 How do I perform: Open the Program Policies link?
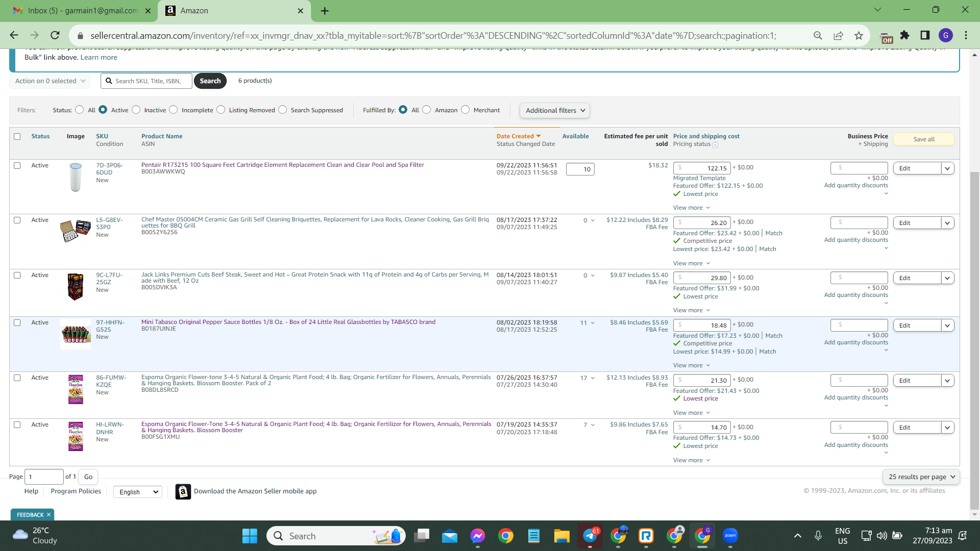pos(76,491)
